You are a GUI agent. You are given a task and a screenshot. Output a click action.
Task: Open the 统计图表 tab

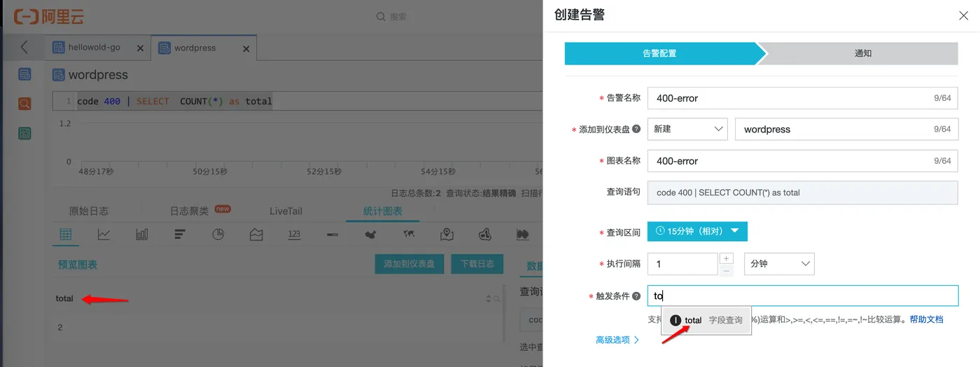383,211
